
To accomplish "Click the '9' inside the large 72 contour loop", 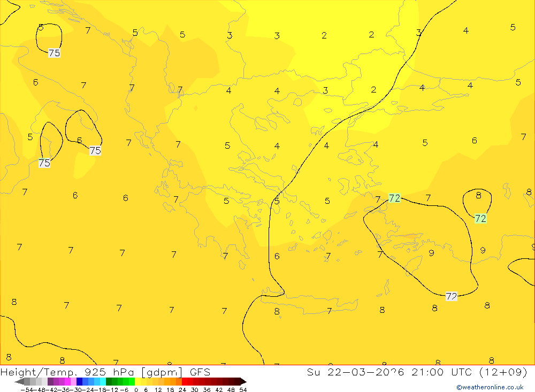I will pos(431,253).
